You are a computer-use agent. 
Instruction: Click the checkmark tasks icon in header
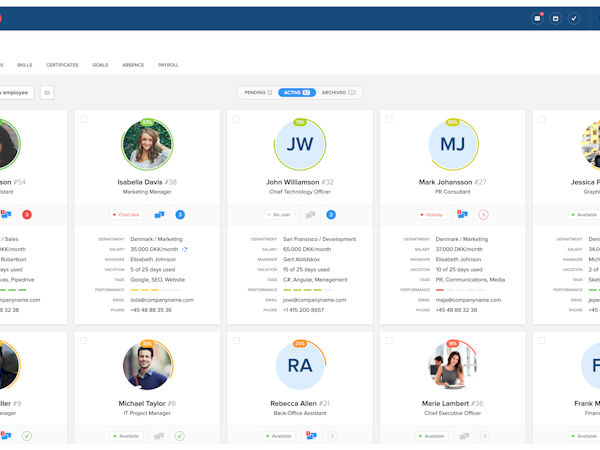pyautogui.click(x=574, y=18)
